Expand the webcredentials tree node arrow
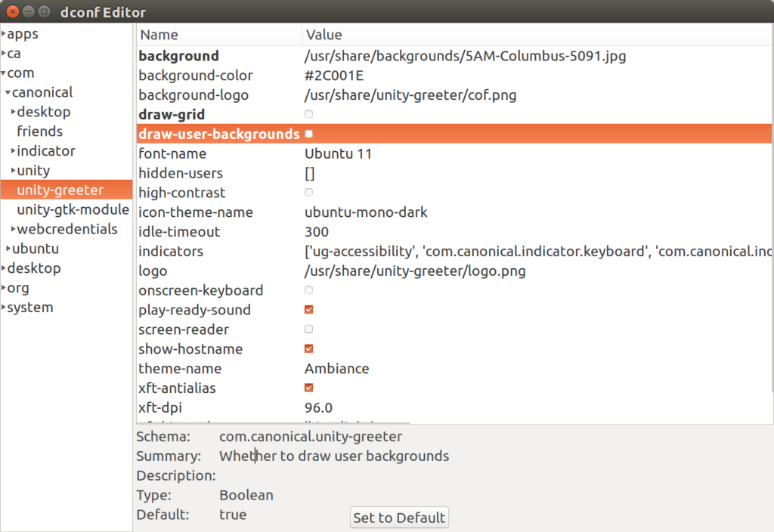This screenshot has height=532, width=774. [x=14, y=229]
